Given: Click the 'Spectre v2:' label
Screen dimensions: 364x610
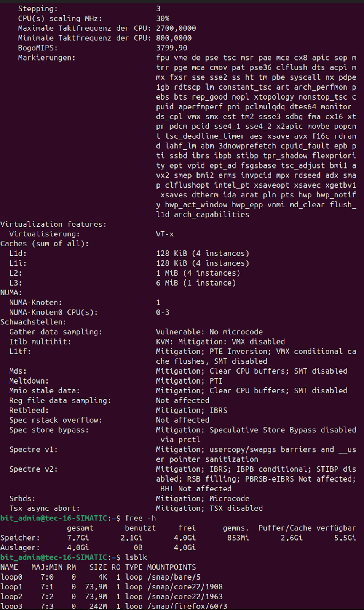Looking at the screenshot, I should click(34, 469).
